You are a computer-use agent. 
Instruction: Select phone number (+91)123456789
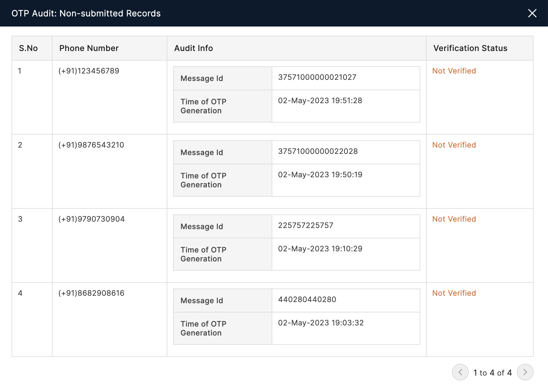coord(89,71)
